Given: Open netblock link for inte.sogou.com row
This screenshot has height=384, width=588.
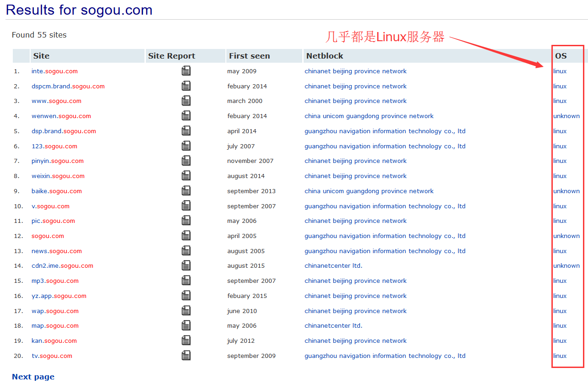Looking at the screenshot, I should [355, 71].
